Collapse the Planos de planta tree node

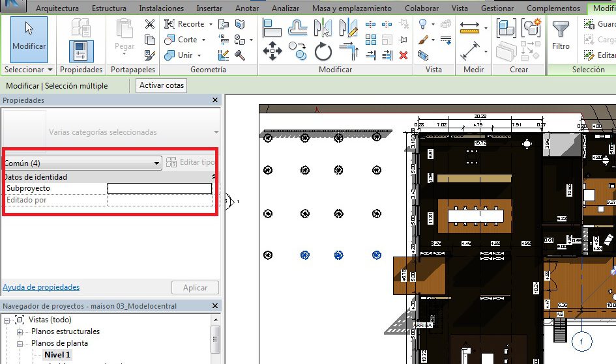click(20, 343)
